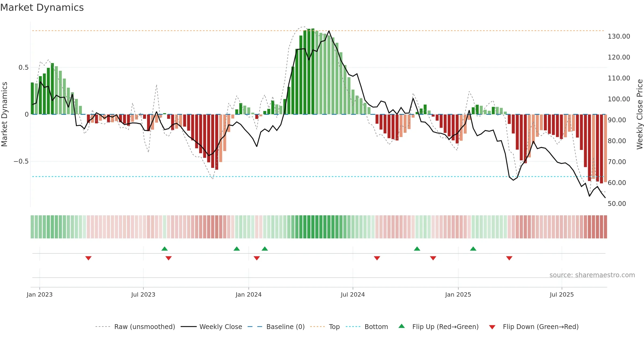Click the '−0.5' left axis tick label
This screenshot has width=644, height=362.
21,161
